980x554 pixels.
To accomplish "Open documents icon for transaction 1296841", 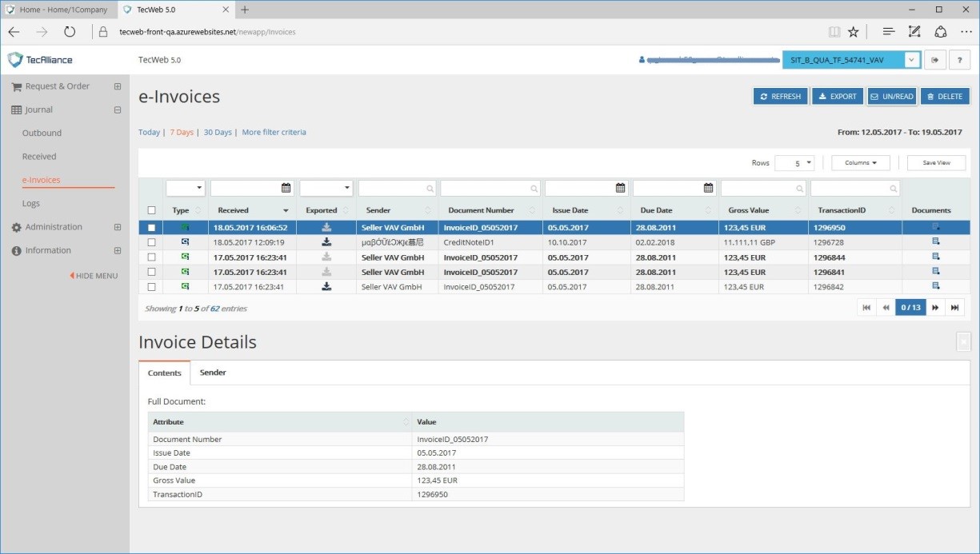I will 935,271.
